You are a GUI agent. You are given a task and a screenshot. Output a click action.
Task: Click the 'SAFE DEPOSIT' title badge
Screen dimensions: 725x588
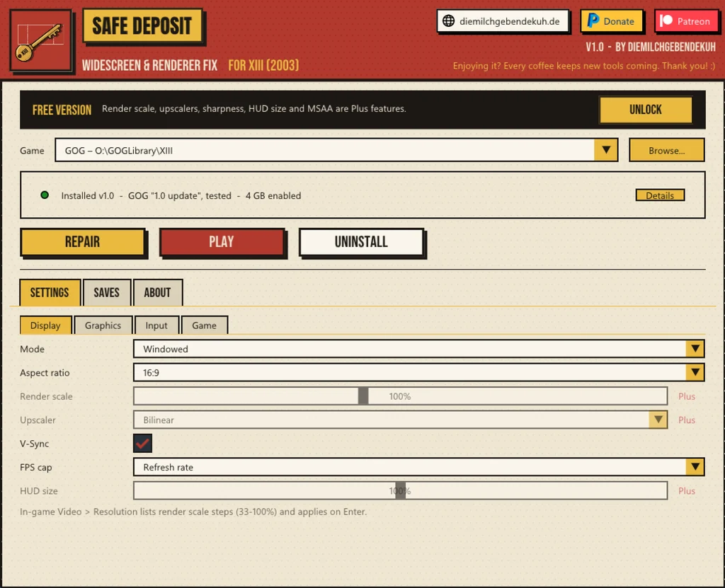coord(142,26)
